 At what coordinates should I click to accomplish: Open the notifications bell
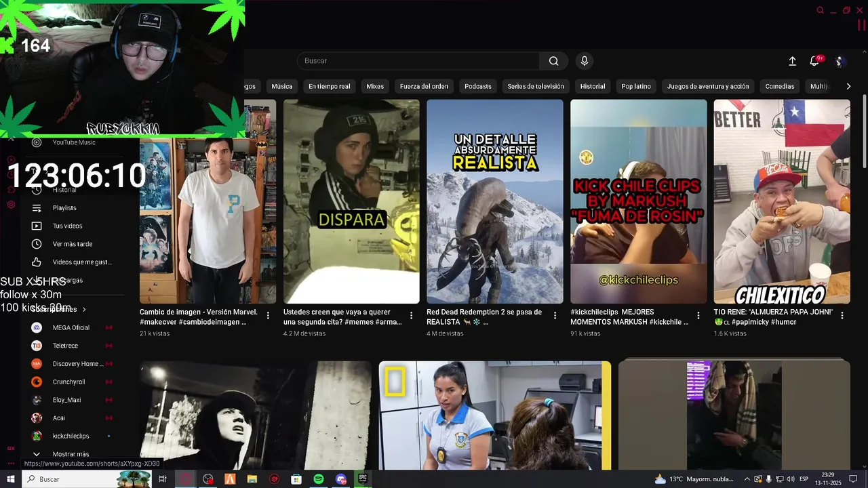[x=814, y=61]
